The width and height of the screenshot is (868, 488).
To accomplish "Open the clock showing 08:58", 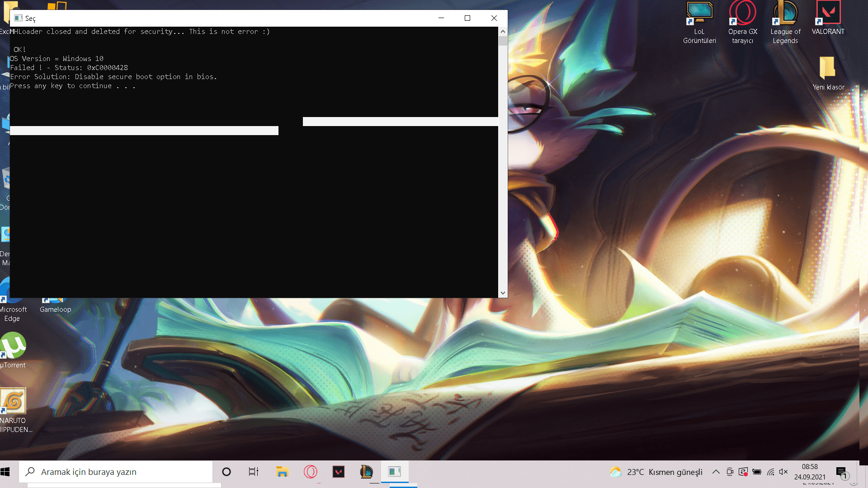I will [810, 472].
